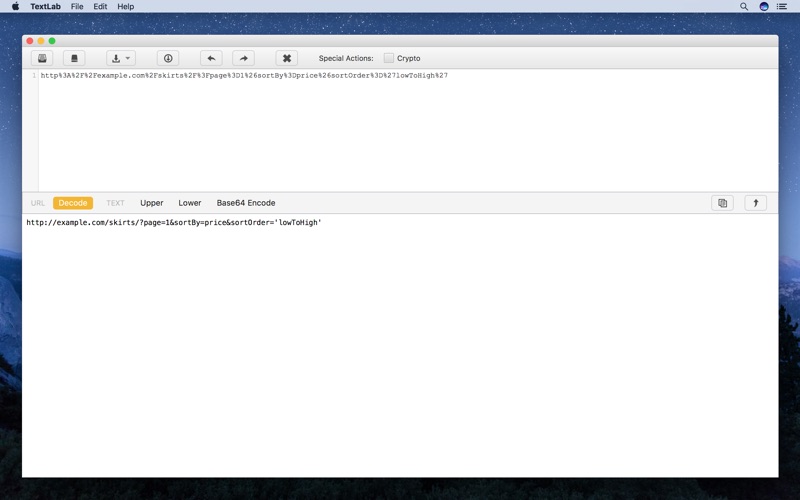
Task: Click the up-arrow move output button
Action: coord(756,203)
